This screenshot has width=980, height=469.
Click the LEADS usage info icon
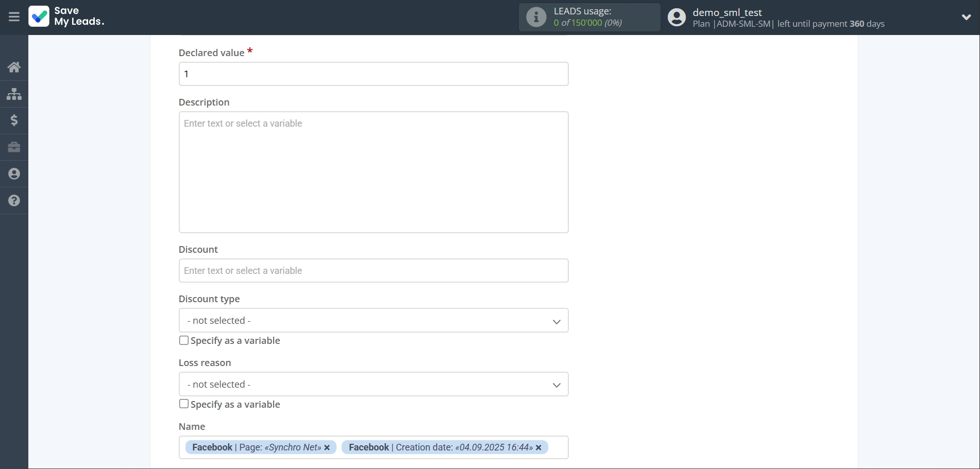pos(536,17)
